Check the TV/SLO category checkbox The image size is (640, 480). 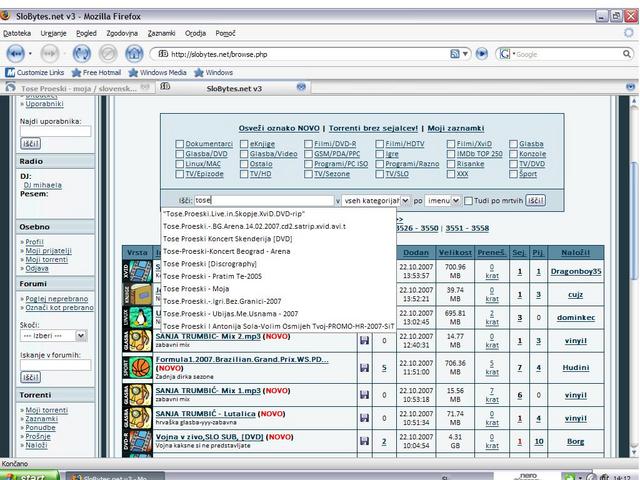click(380, 174)
